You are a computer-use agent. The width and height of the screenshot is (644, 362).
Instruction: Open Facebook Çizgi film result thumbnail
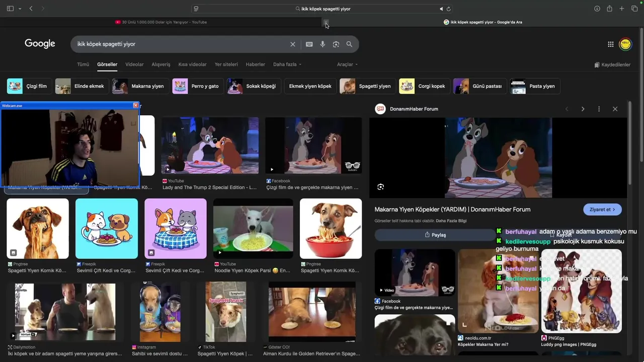[313, 146]
